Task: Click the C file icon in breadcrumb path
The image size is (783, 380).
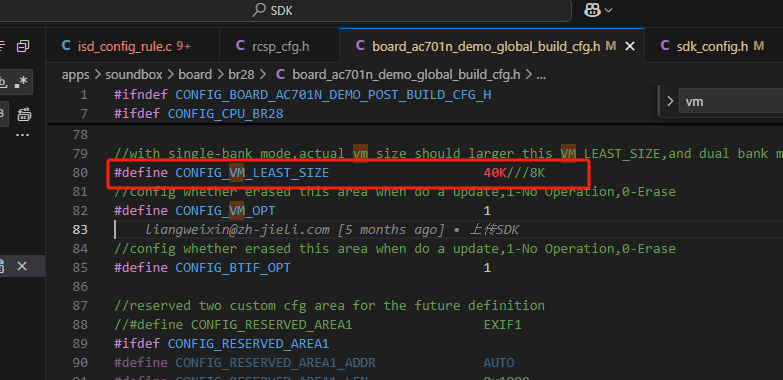Action: [281, 75]
